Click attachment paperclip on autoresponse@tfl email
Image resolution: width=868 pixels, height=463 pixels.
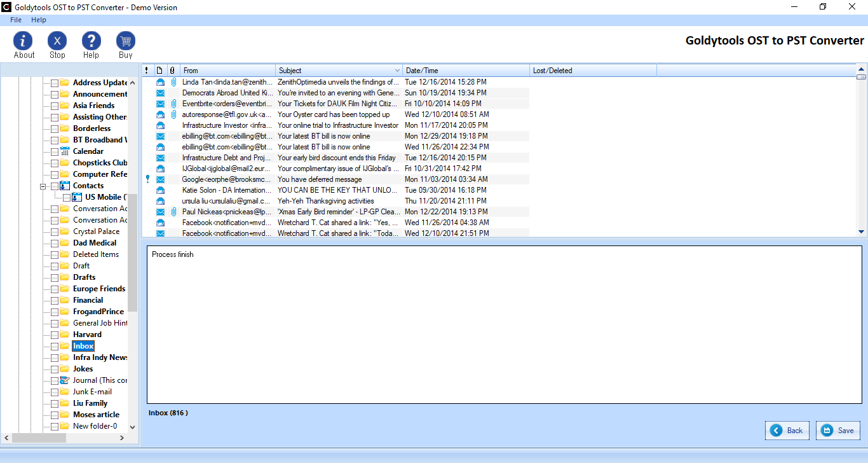click(x=173, y=114)
